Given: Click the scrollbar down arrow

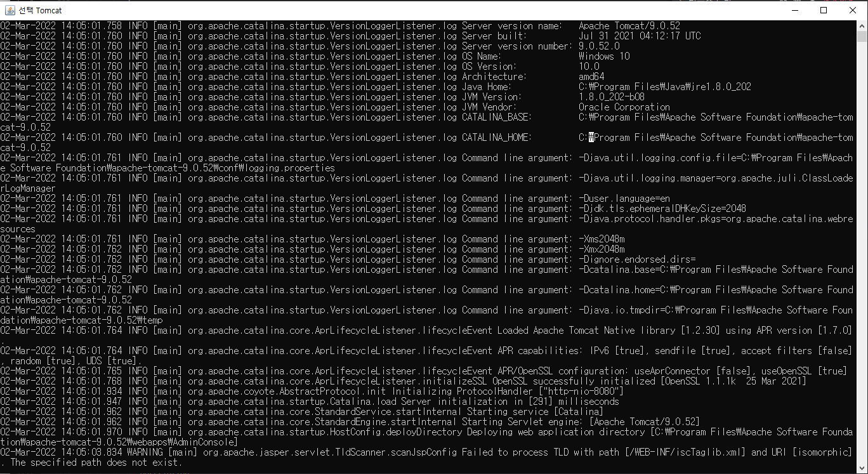Looking at the screenshot, I should pos(862,468).
